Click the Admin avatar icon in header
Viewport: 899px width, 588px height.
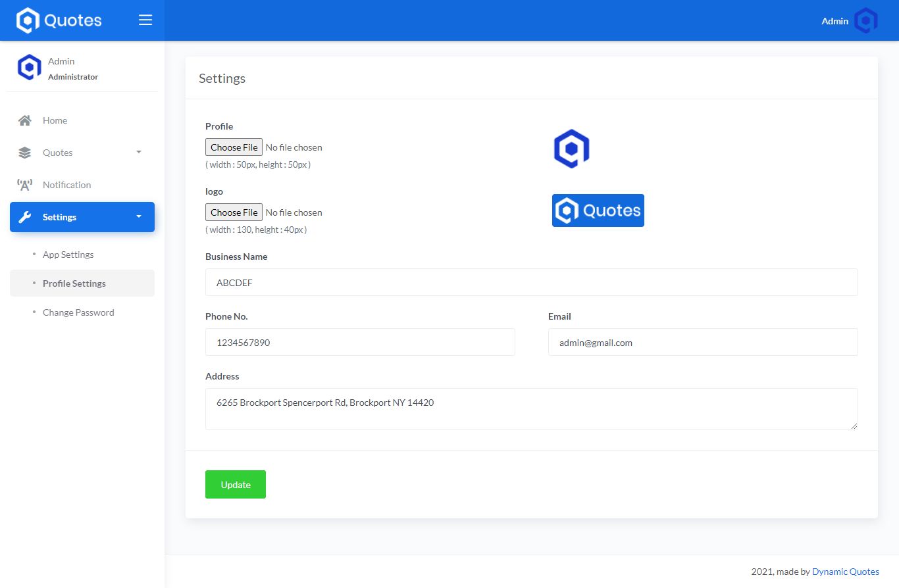(x=865, y=21)
